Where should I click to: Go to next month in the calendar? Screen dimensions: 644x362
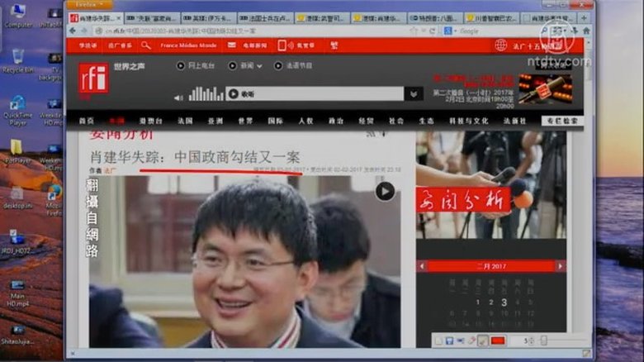561,266
